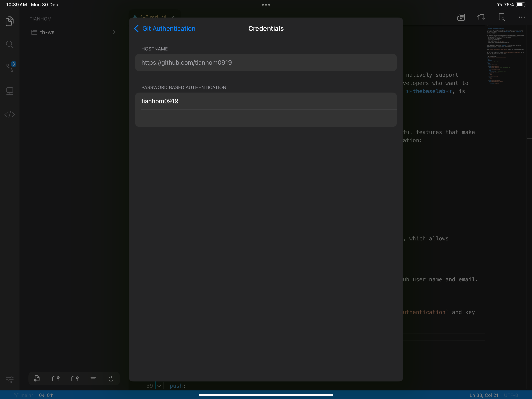Screen dimensions: 532x399
Task: Focus the empty password field
Action: coord(266,118)
